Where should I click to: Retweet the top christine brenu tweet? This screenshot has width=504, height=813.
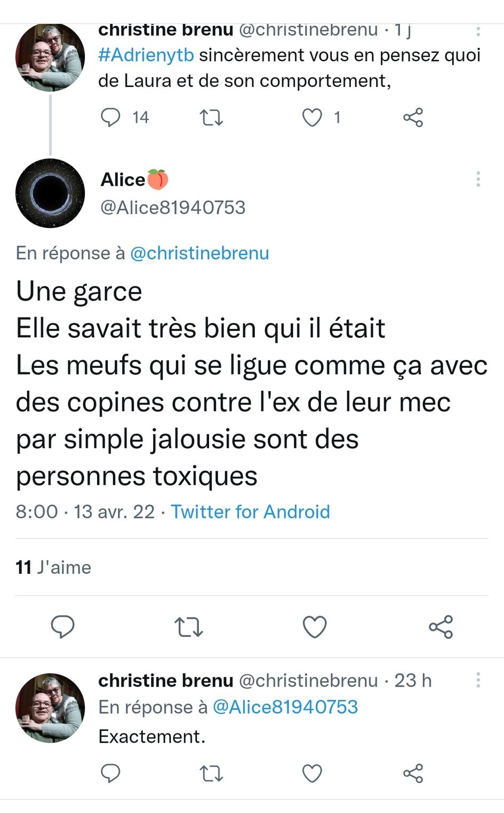point(211,117)
